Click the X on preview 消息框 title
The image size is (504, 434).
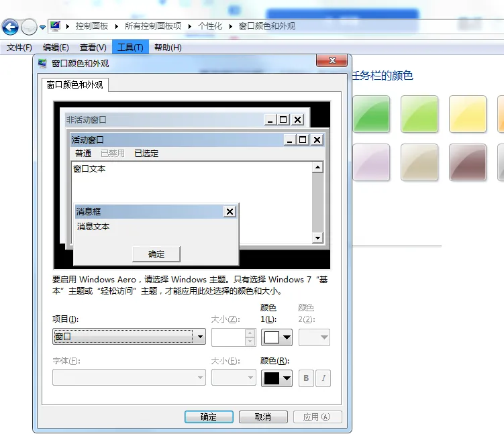click(x=230, y=211)
